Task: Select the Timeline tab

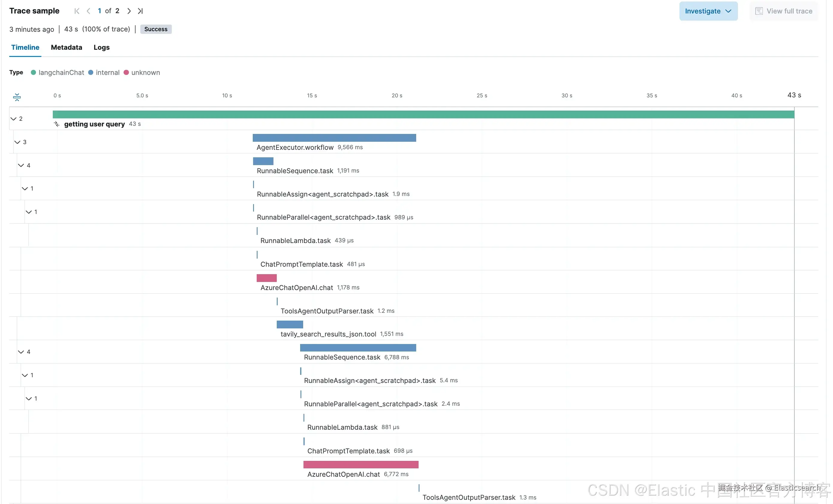Action: point(25,47)
